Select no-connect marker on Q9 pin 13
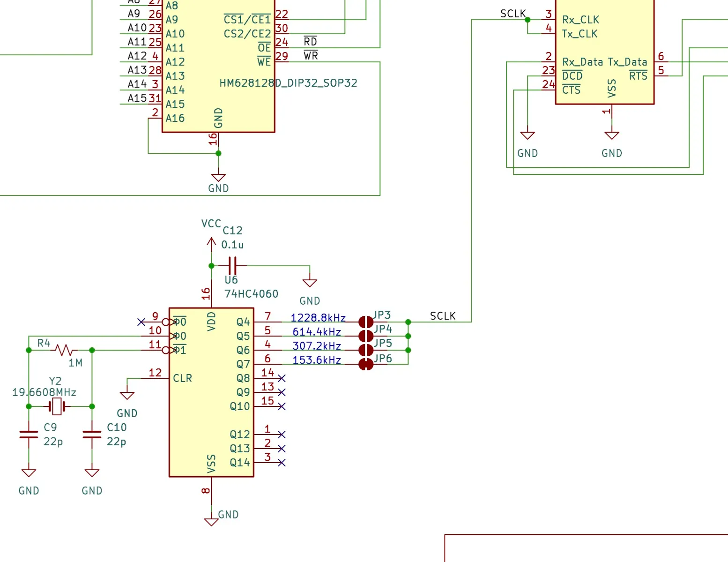Screen dimensions: 728x562 (282, 392)
